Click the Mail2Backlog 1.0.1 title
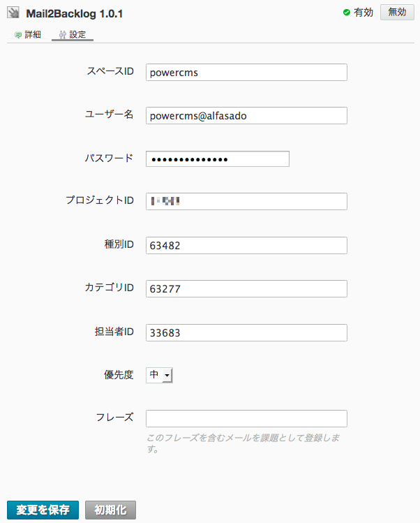420x523 pixels. pyautogui.click(x=75, y=14)
